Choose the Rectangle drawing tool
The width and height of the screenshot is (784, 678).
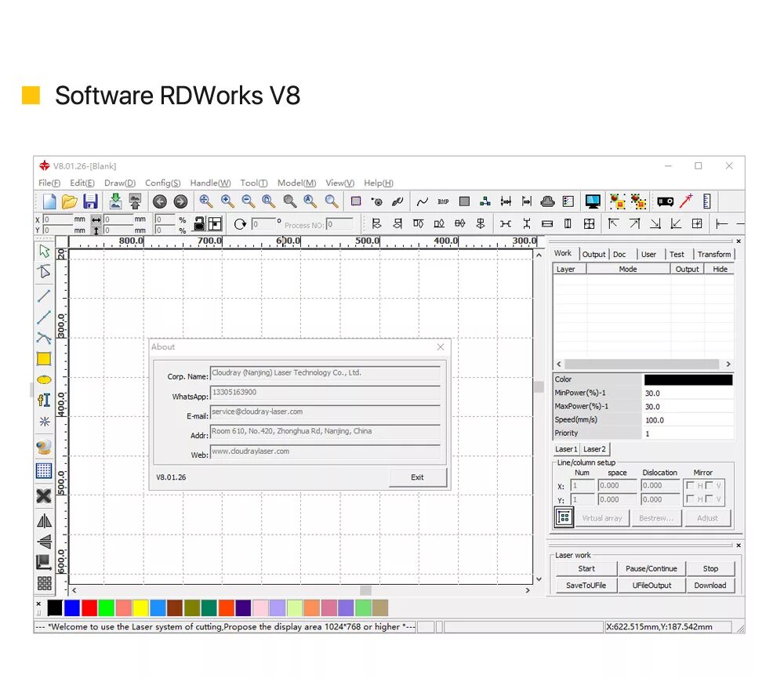pyautogui.click(x=45, y=358)
